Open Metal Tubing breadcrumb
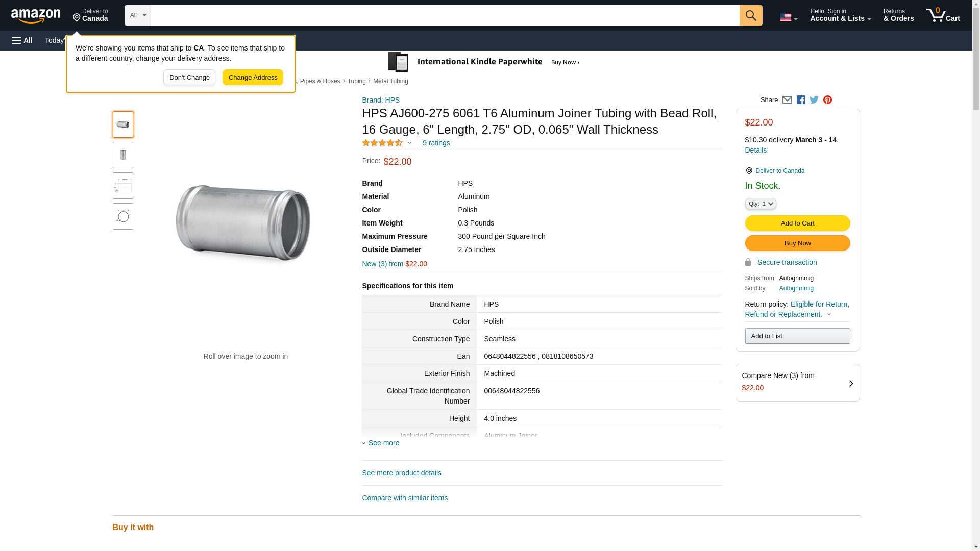980x551 pixels. (390, 81)
